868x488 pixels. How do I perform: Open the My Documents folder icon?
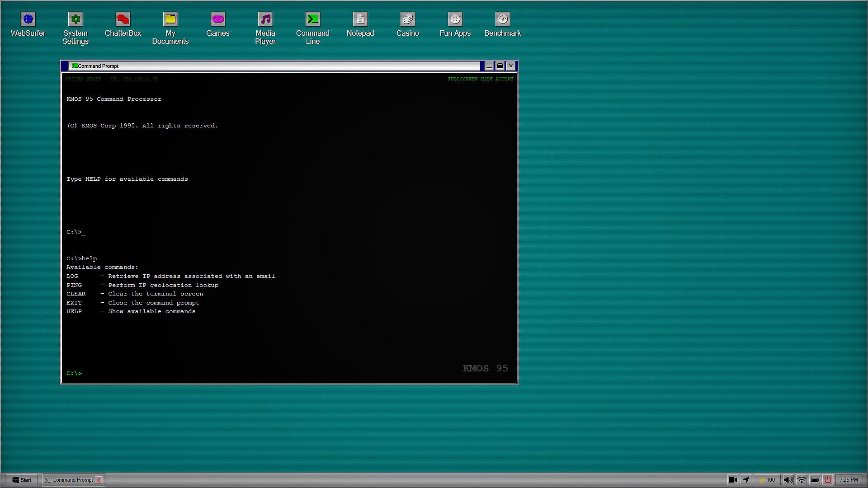tap(170, 19)
